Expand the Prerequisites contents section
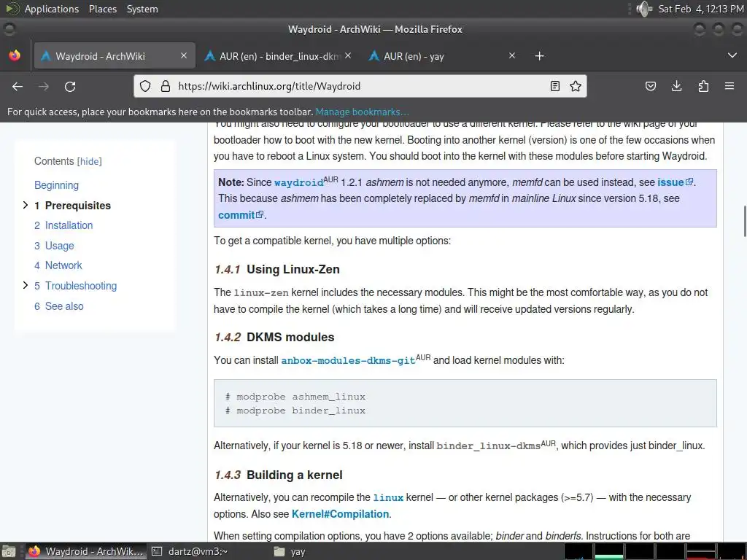 (26, 205)
